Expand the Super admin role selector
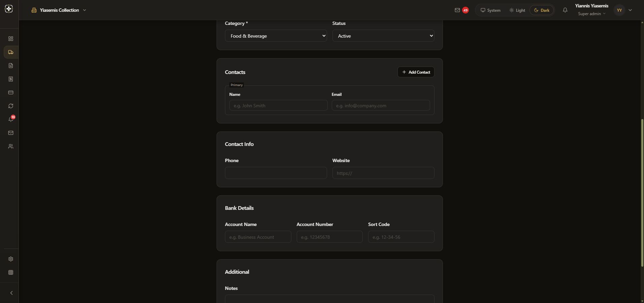Screen dimensions: 644x303 592,14
